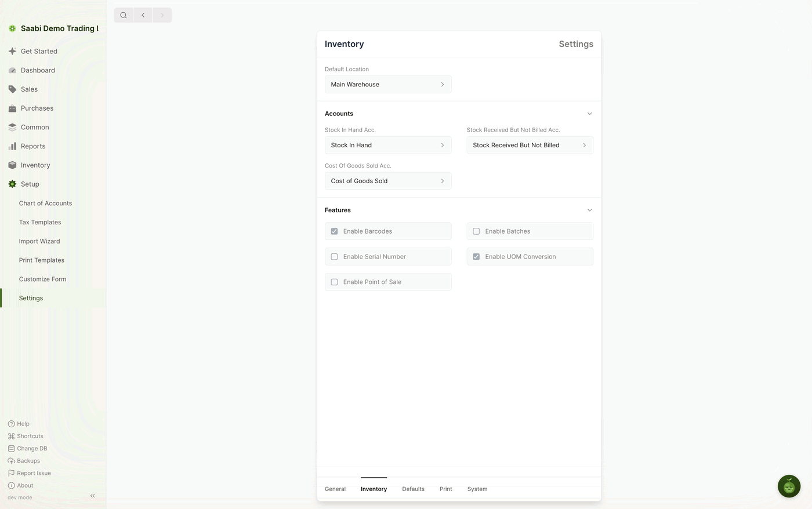Click the Purchases bag icon
The height and width of the screenshot is (509, 812).
tap(12, 108)
